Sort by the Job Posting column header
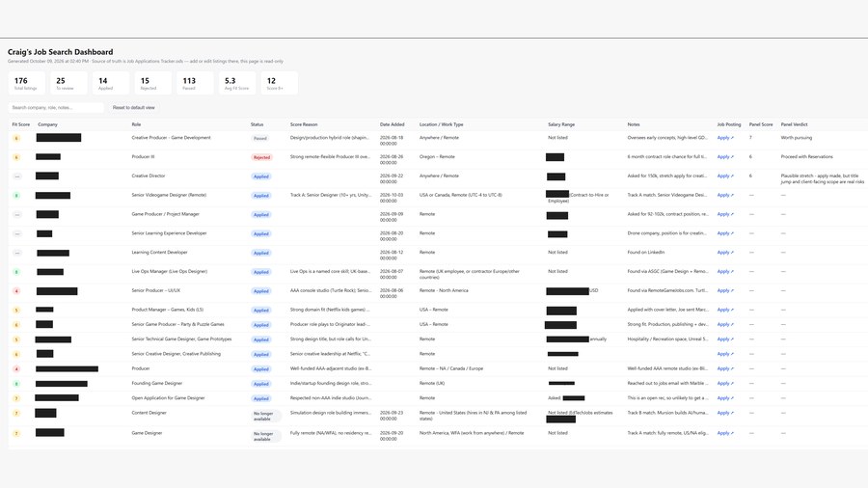 tap(729, 124)
